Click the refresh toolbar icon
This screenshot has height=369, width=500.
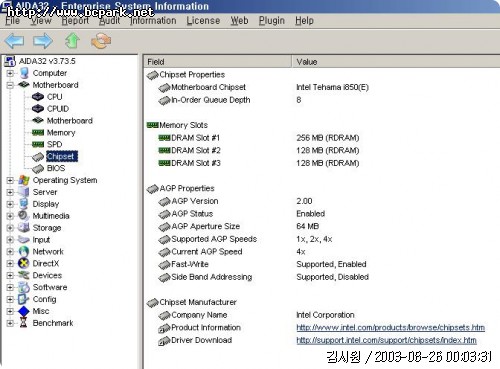coord(101,41)
